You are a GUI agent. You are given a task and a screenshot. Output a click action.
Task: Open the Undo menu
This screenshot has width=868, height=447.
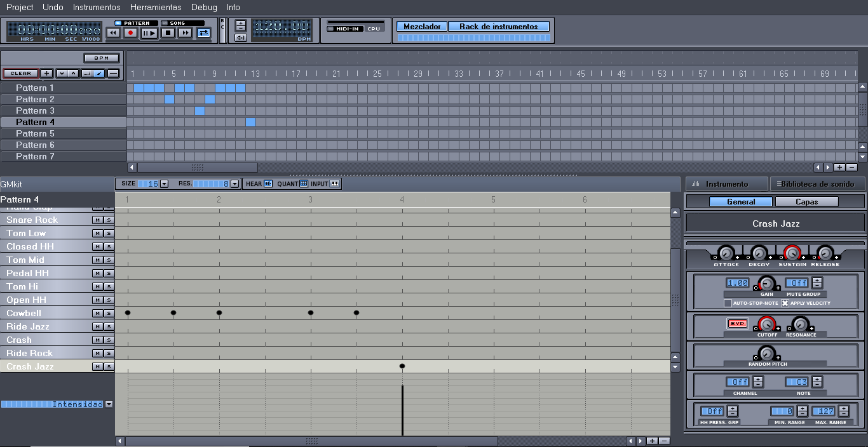53,7
